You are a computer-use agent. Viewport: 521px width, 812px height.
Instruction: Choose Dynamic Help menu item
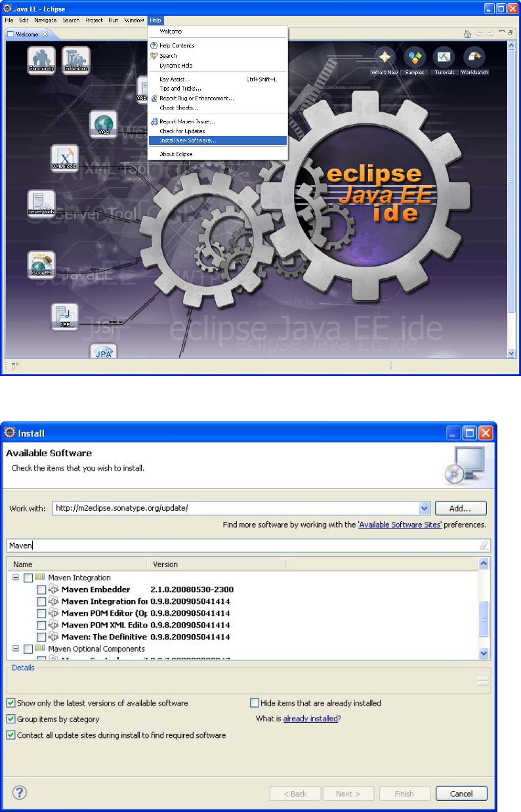(217, 66)
